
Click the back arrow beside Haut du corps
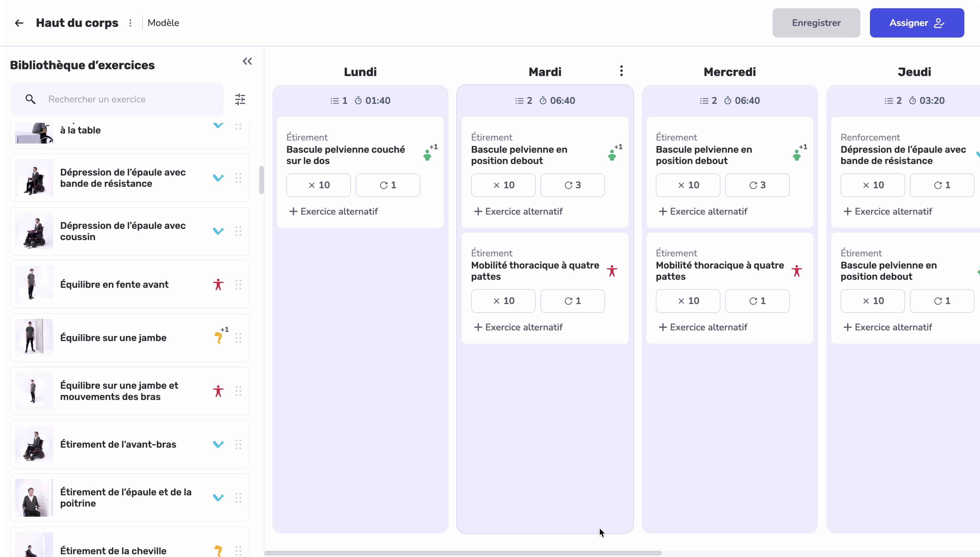pyautogui.click(x=19, y=23)
